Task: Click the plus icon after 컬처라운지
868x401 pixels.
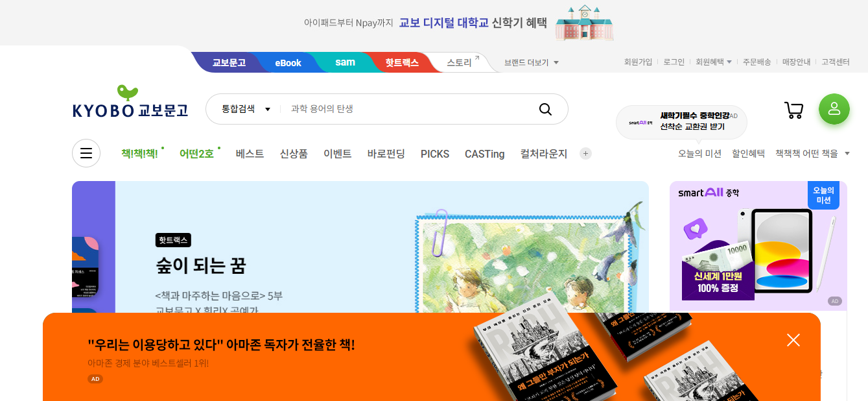Action: 585,153
